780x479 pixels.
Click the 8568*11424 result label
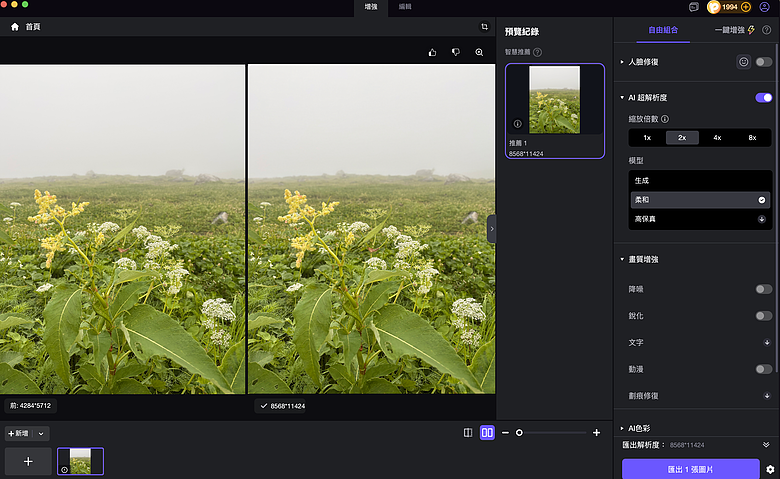280,406
